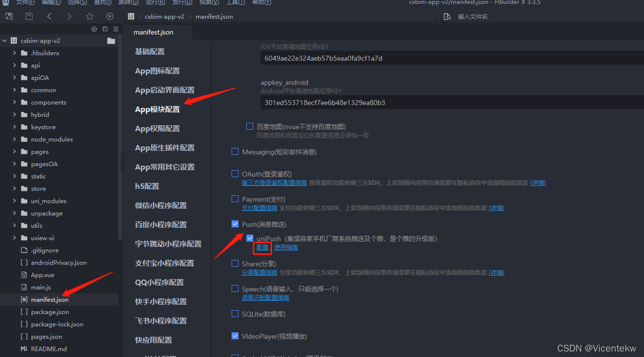The width and height of the screenshot is (644, 357).
Task: Open the explorer hamburger menu icon
Action: click(x=116, y=29)
